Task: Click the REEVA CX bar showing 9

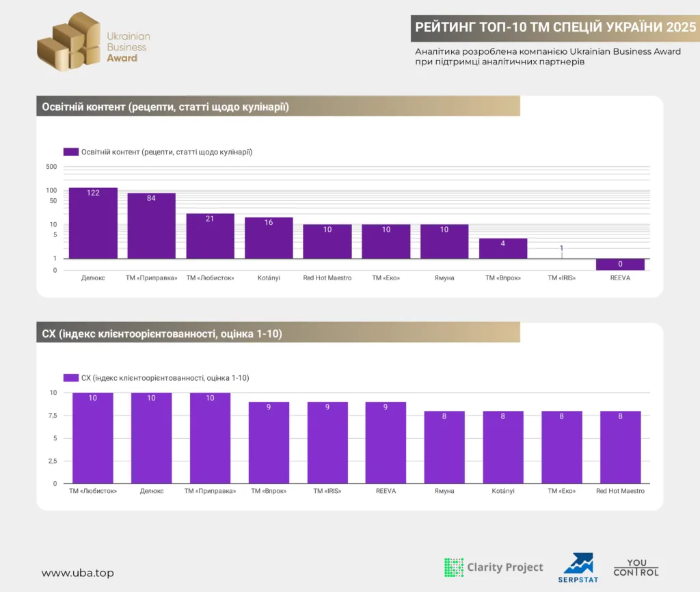Action: 386,442
